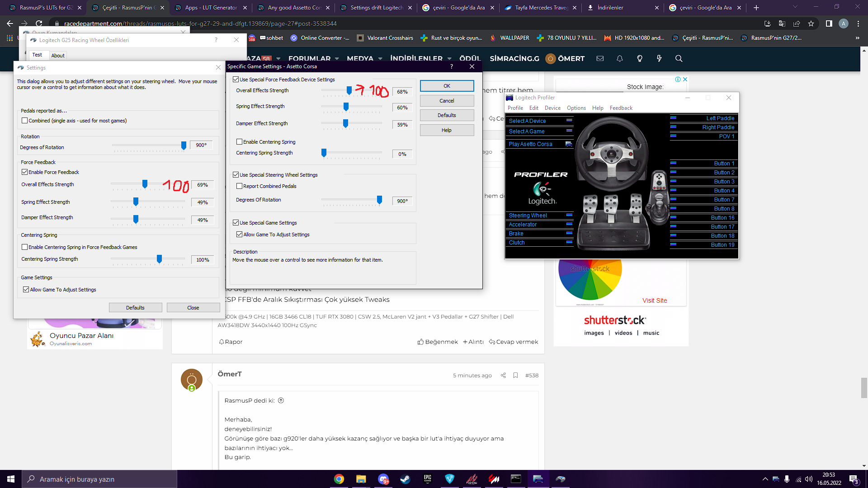Bookmark this page with the star icon

pyautogui.click(x=811, y=23)
